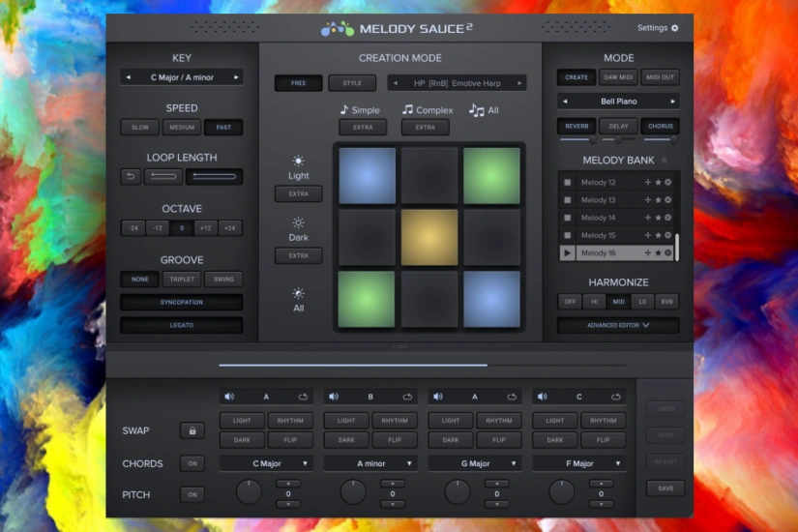Open the C Major chord dropdown

tap(266, 463)
